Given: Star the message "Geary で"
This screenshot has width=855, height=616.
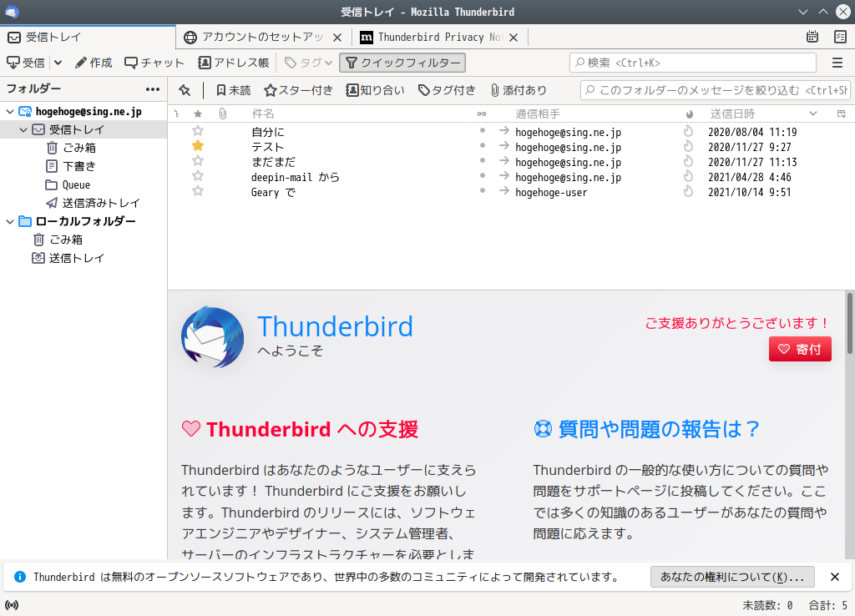Looking at the screenshot, I should [x=198, y=191].
